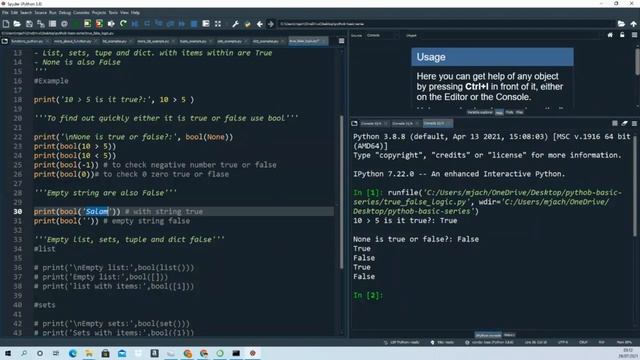Open the Search menu
Viewport: 640px width, 360px height.
click(x=26, y=13)
